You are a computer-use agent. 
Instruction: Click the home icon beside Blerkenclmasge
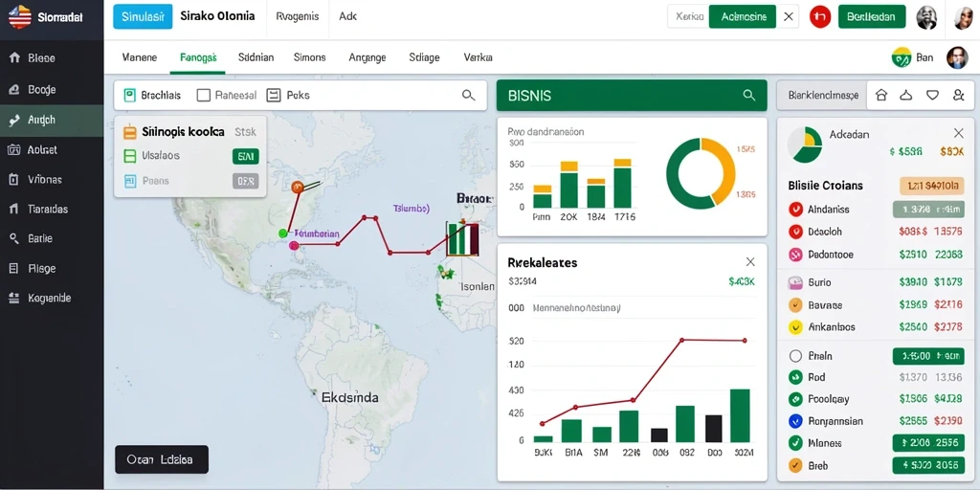(x=881, y=95)
